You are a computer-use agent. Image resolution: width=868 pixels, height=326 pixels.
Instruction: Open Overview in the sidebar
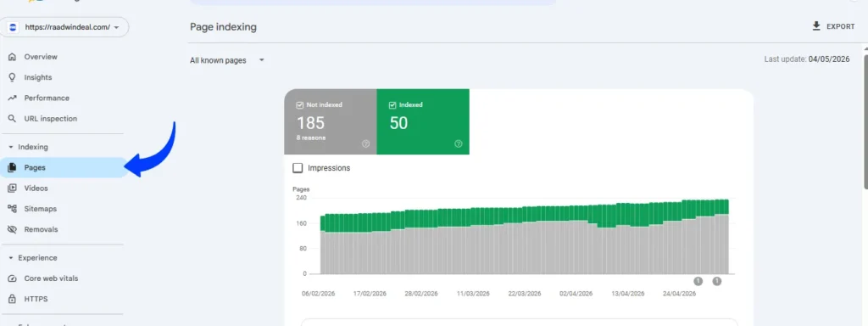pyautogui.click(x=41, y=57)
